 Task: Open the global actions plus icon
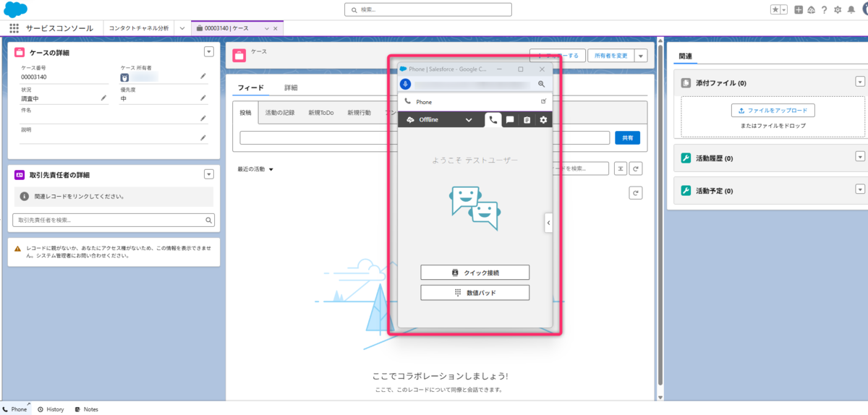pos(799,10)
